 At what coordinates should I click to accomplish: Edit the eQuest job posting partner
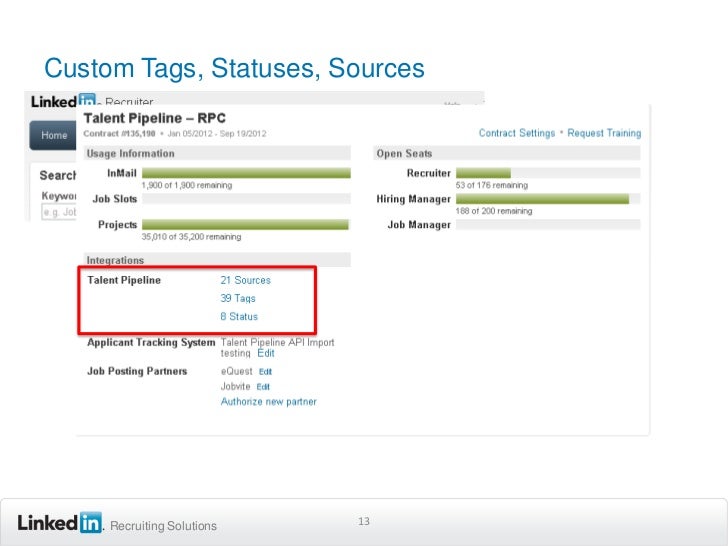[x=265, y=371]
